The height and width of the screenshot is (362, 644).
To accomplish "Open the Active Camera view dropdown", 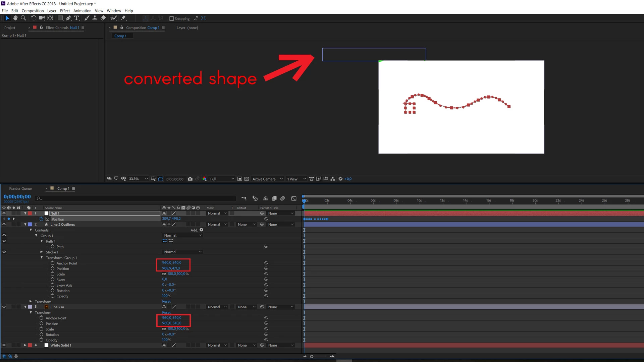I will coord(267,179).
